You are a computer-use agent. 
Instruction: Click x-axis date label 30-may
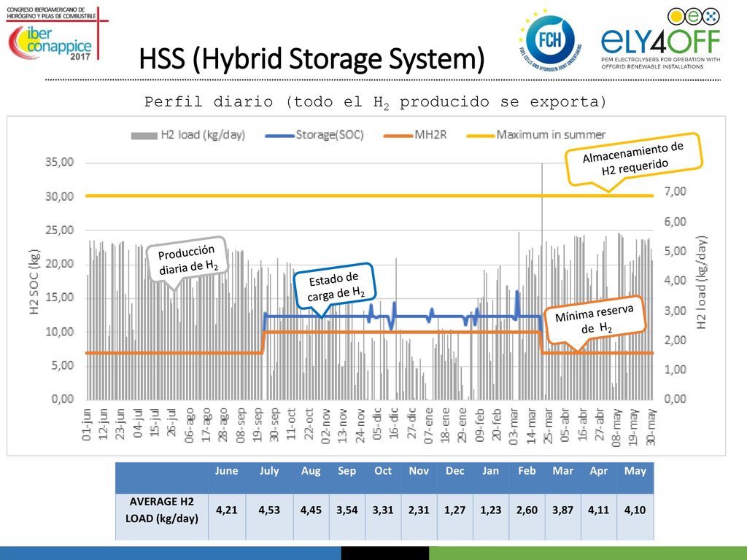[x=651, y=427]
